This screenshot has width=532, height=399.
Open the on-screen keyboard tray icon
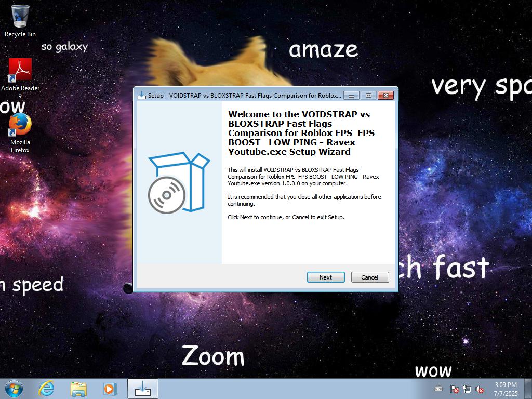pos(438,389)
